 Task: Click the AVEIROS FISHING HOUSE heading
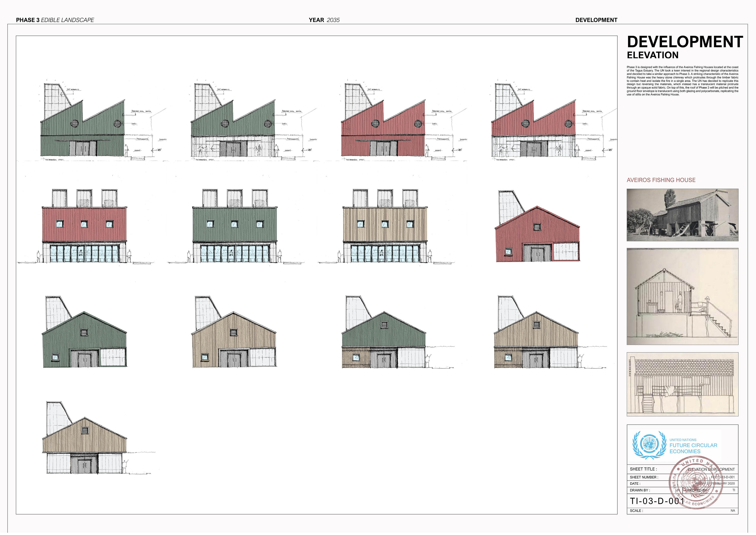click(661, 180)
